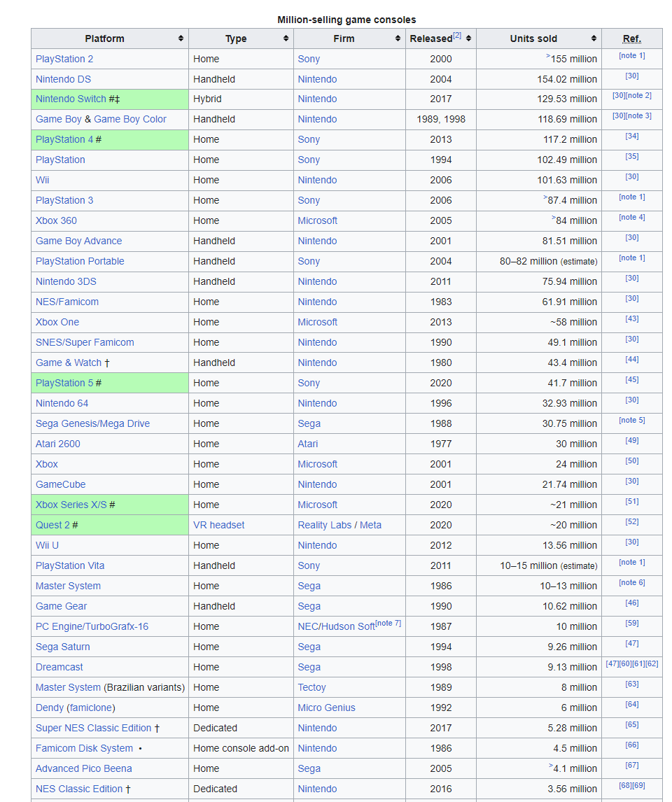Open the Super NES Classic Edition link
The image size is (672, 802).
click(x=94, y=728)
